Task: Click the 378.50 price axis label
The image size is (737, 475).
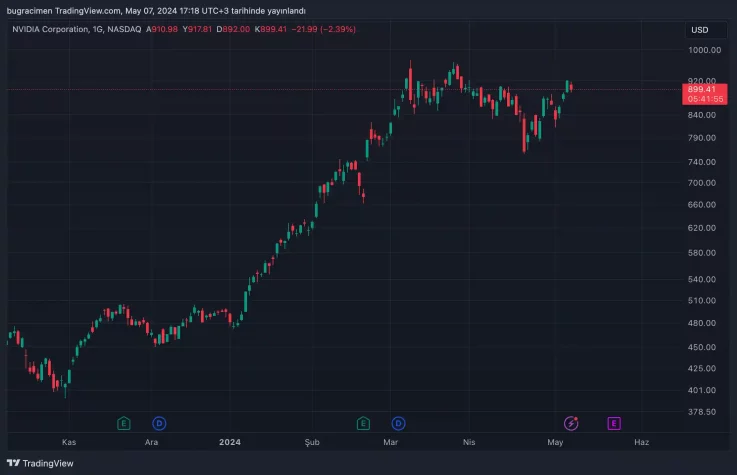Action: (x=704, y=411)
